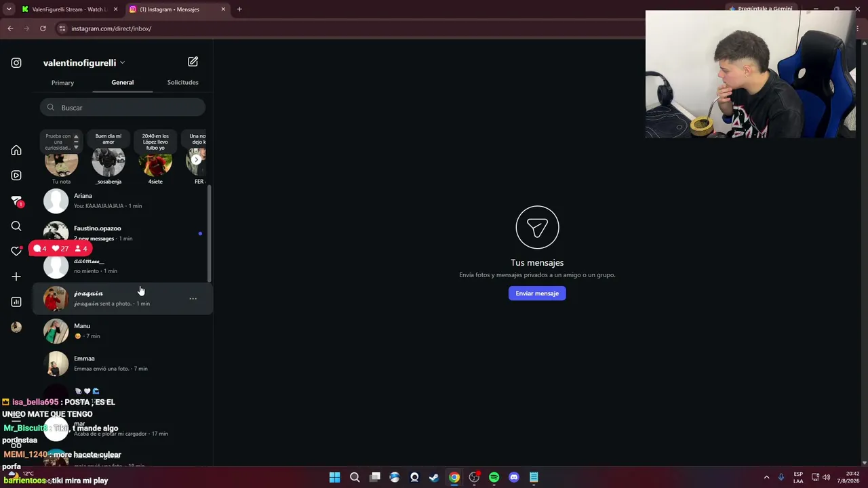Open the chat showing 'no miento'
This screenshot has width=868, height=488.
pos(122,266)
